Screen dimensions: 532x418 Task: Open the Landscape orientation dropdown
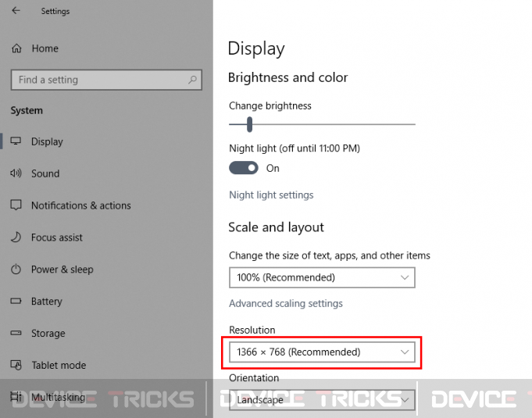coord(322,400)
